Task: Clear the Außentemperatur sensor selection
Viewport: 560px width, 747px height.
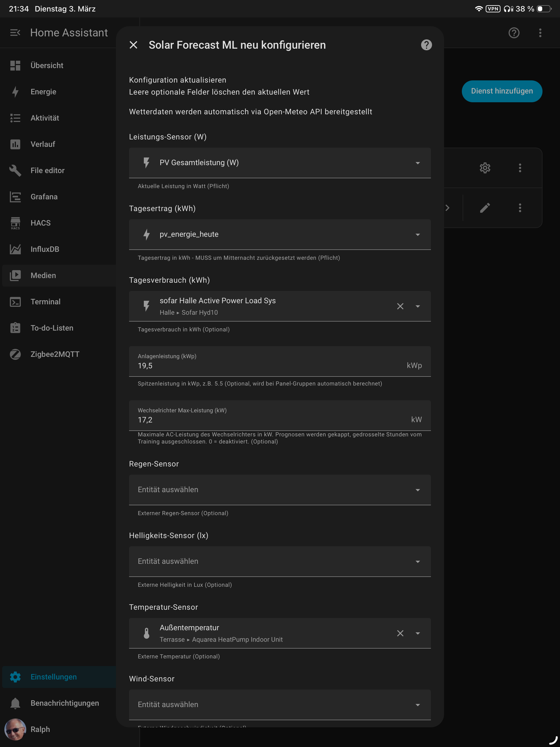Action: point(400,633)
